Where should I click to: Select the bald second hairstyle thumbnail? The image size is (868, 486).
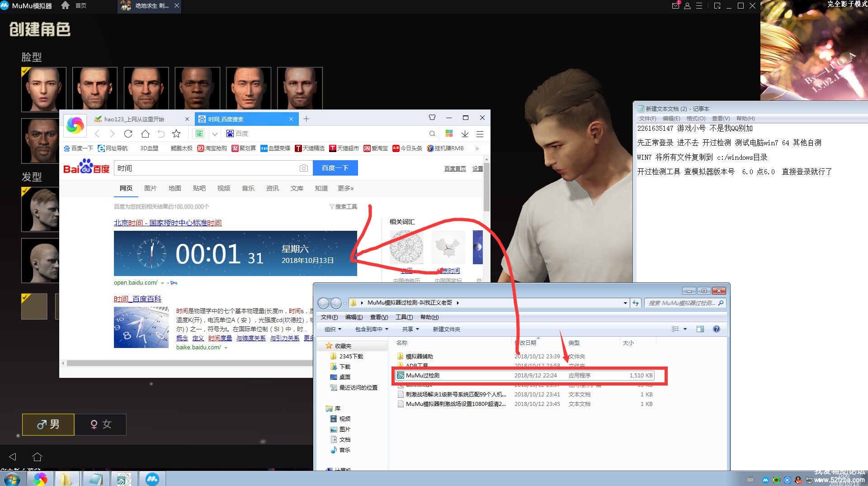tap(40, 261)
